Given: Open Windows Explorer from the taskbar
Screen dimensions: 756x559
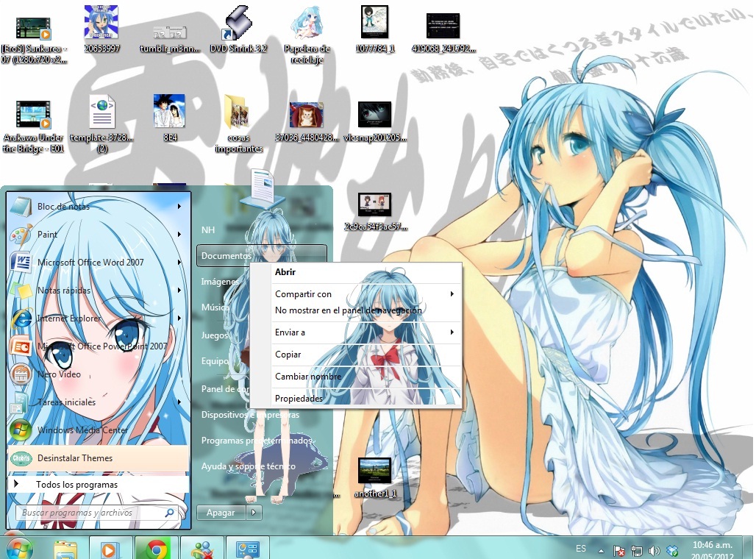Looking at the screenshot, I should 65,550.
